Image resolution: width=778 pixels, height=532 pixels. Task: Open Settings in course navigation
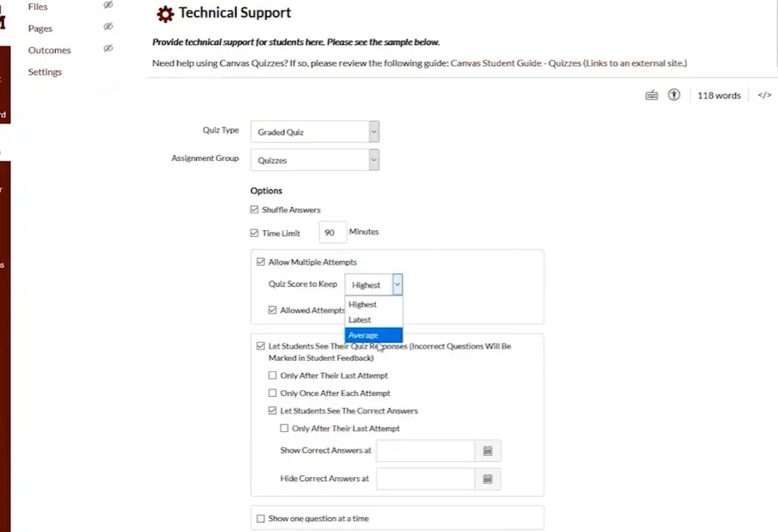click(x=45, y=72)
